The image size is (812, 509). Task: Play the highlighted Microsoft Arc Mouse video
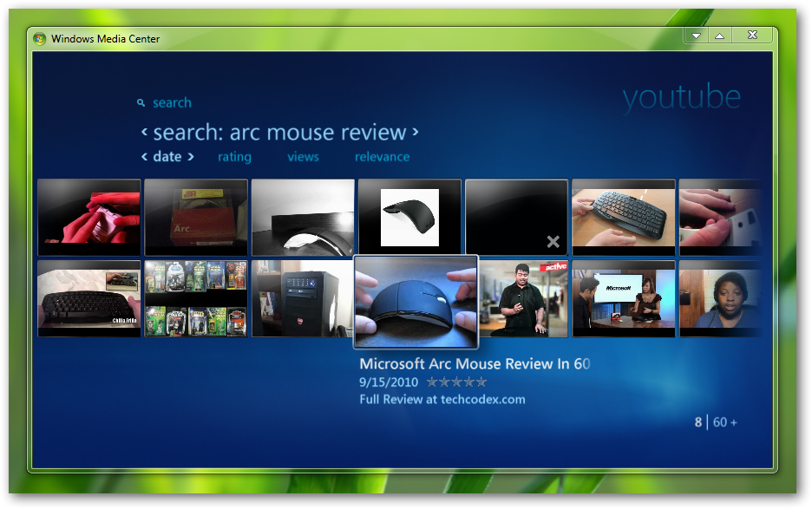pyautogui.click(x=416, y=302)
